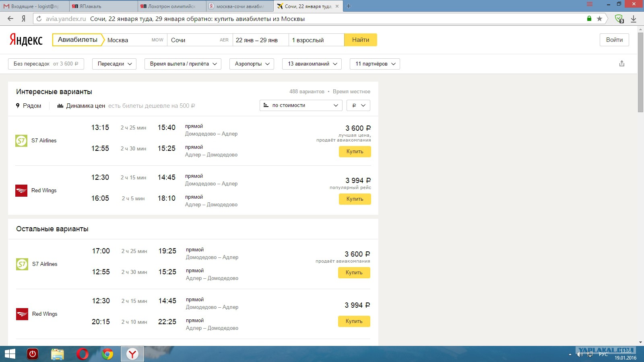
Task: Switch to the 'ЯПлакалъ' tab
Action: pos(103,6)
